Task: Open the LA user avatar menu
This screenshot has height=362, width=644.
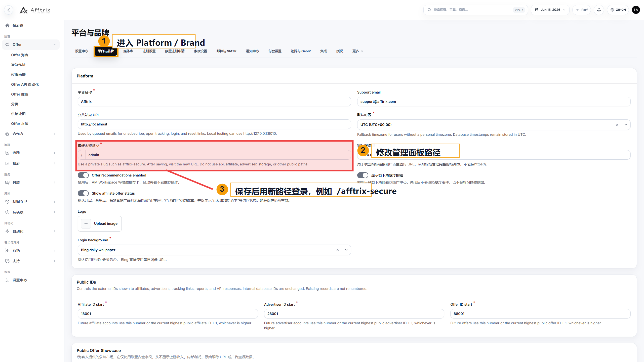Action: [x=636, y=10]
